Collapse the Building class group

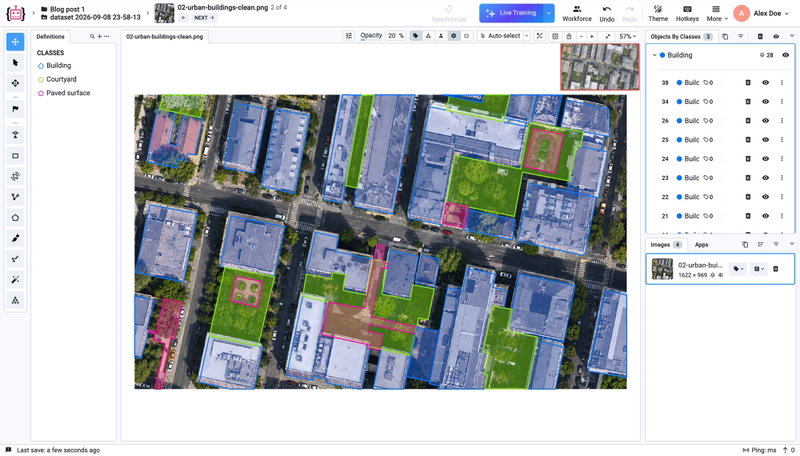tap(655, 55)
